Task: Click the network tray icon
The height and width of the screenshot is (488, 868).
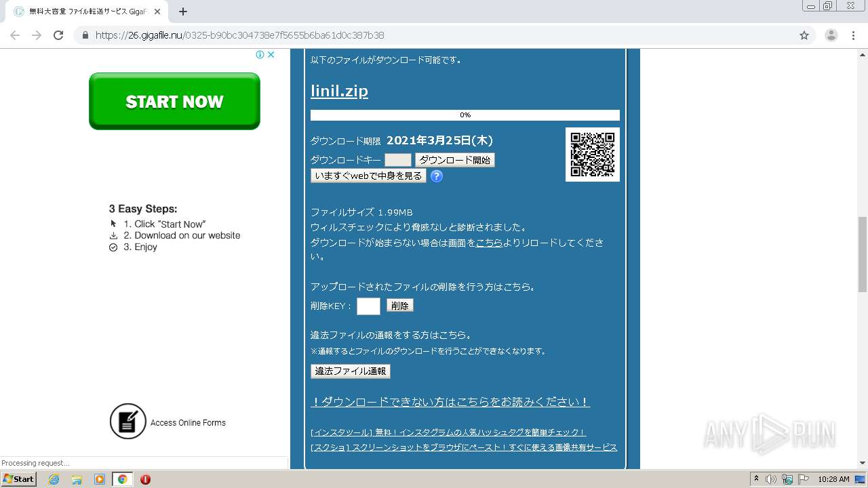Action: tap(787, 479)
